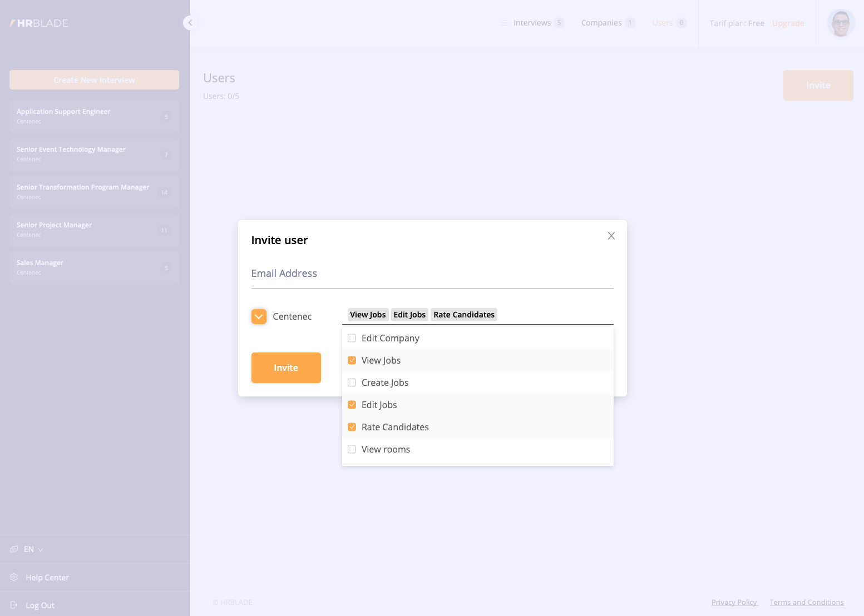Type in the Email Address field
The height and width of the screenshot is (616, 864).
(x=432, y=274)
